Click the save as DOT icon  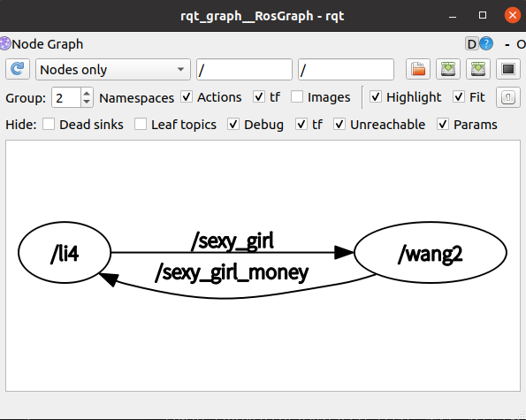448,70
